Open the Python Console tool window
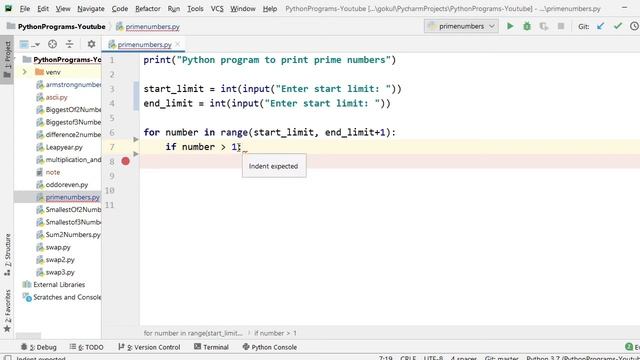This screenshot has height=360, width=640. point(270,347)
